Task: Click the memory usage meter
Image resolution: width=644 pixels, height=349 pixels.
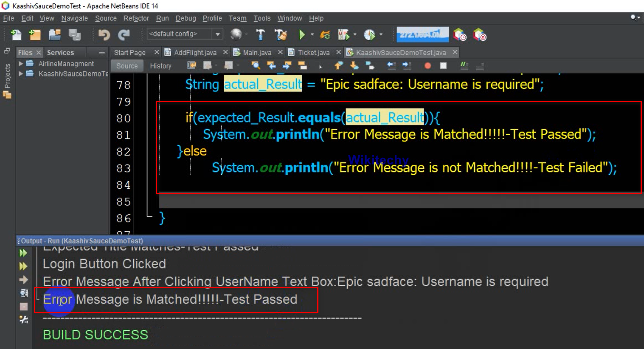Action: [422, 34]
